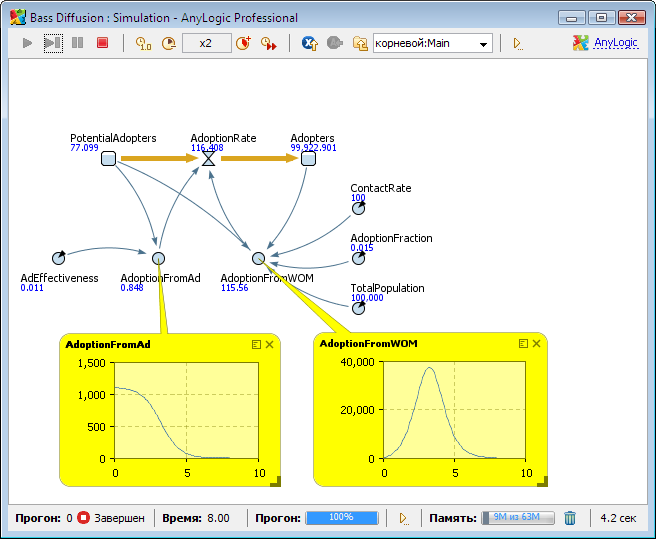Click the AdoptionRate value 116.408
656x539 pixels.
coord(207,148)
